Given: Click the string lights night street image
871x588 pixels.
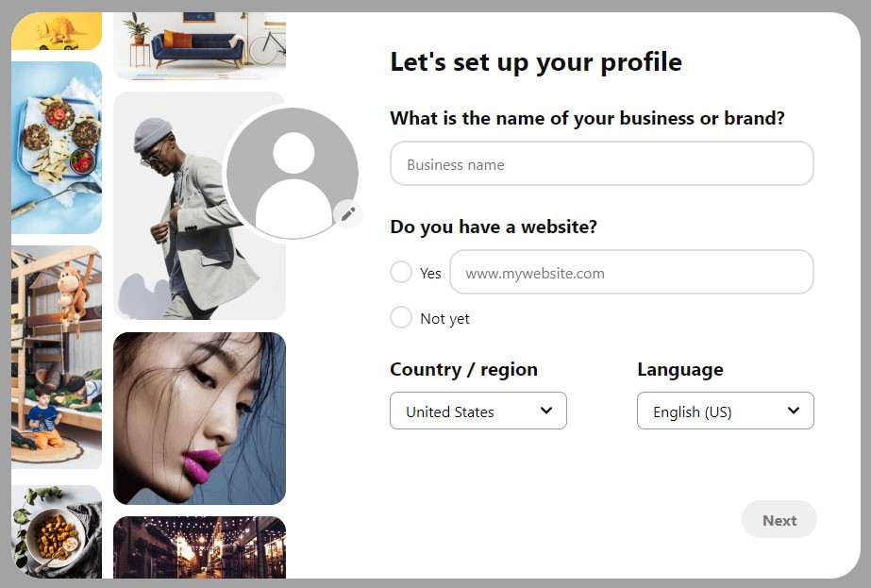Looking at the screenshot, I should point(199,547).
